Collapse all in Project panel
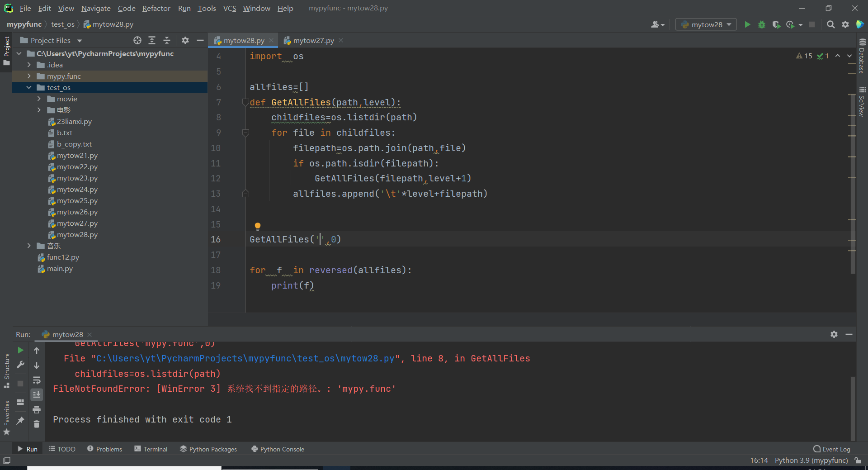 pos(166,40)
